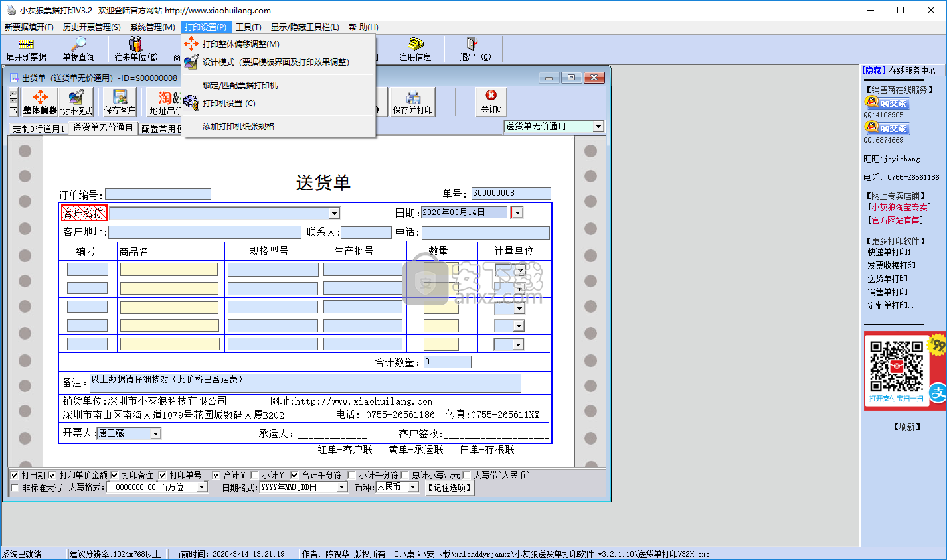
Task: Click the 地址串 Taobao icon button
Action: (x=165, y=102)
